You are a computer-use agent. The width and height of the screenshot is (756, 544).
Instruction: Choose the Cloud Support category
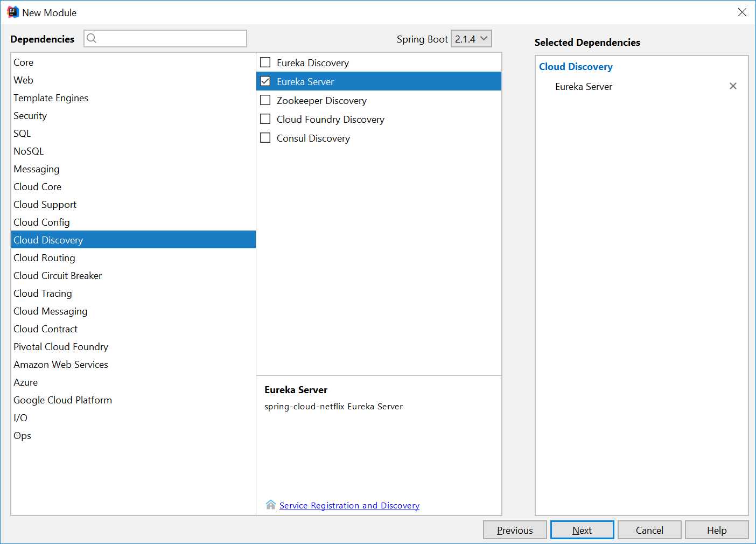click(134, 205)
